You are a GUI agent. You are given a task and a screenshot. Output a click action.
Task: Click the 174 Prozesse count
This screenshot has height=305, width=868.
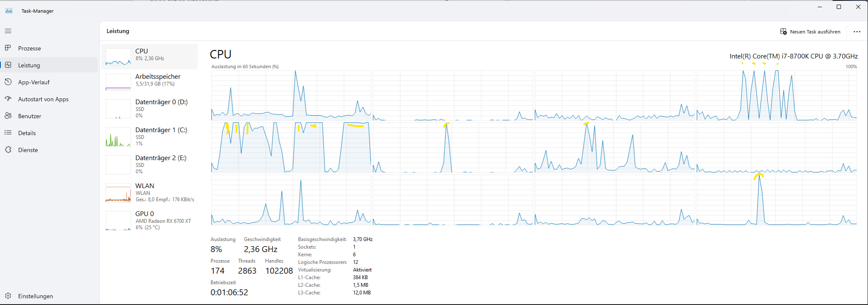coord(217,271)
